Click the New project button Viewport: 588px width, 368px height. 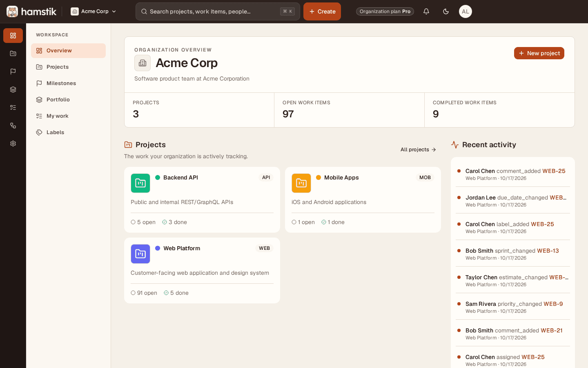[539, 53]
